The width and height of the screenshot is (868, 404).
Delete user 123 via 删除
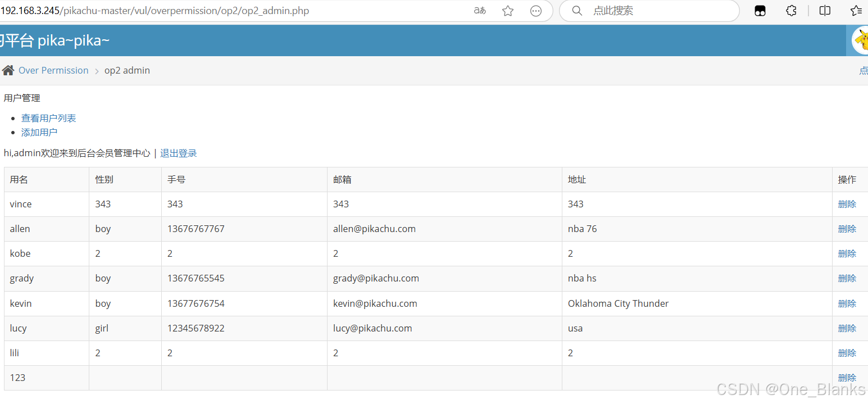pos(847,378)
